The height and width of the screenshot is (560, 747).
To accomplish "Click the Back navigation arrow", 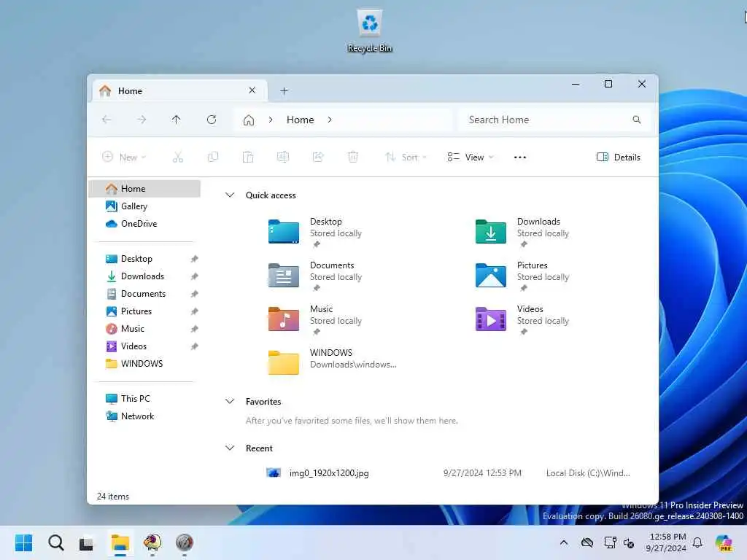I will tap(107, 120).
